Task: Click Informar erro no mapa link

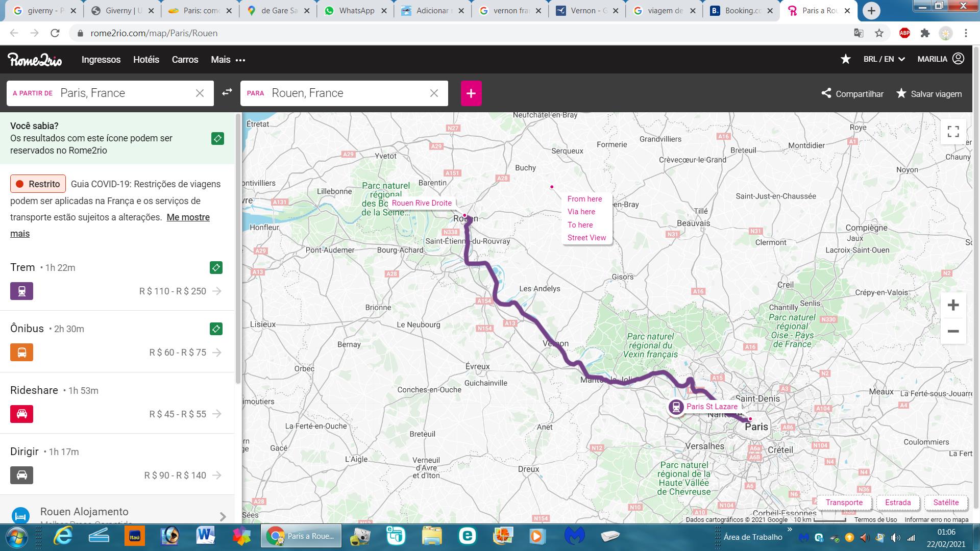Action: (x=936, y=519)
